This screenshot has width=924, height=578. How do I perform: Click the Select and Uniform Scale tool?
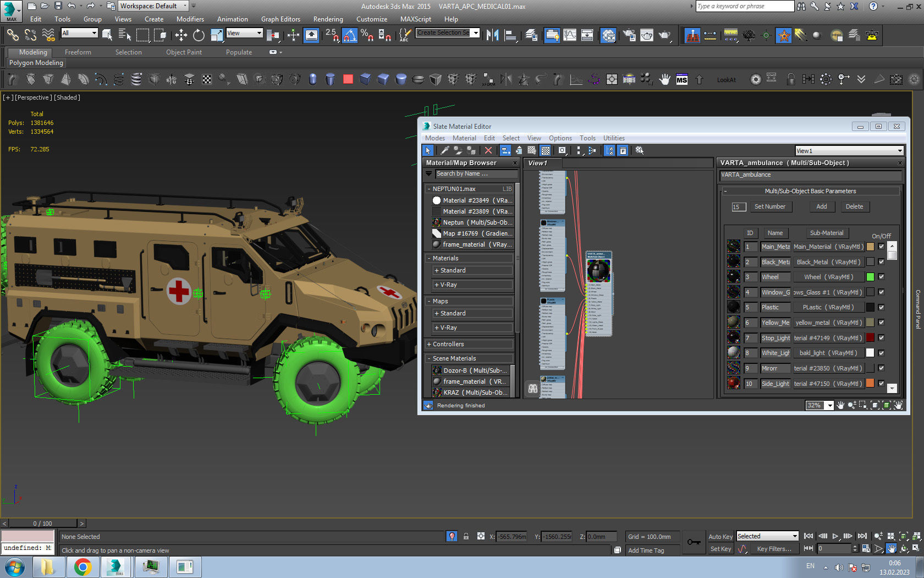tap(217, 35)
